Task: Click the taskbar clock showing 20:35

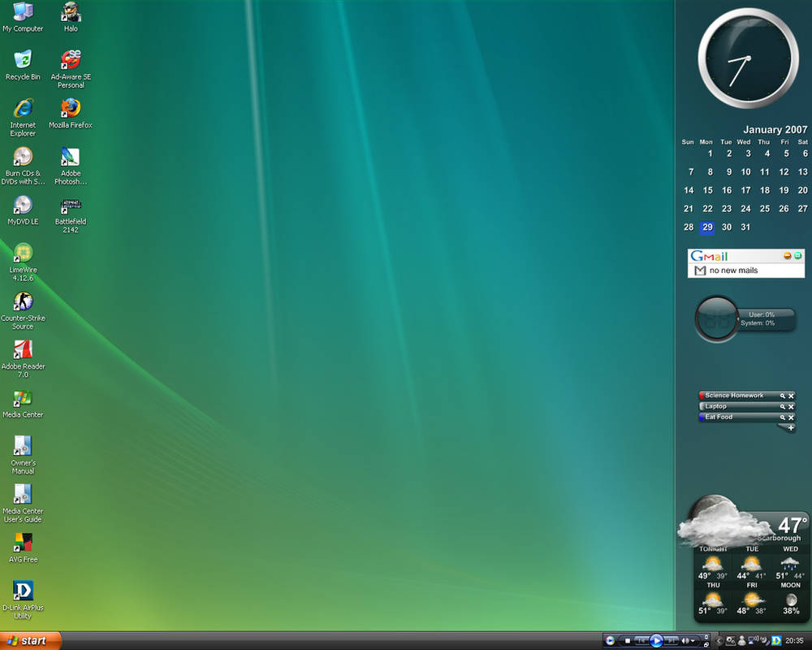Action: (794, 641)
